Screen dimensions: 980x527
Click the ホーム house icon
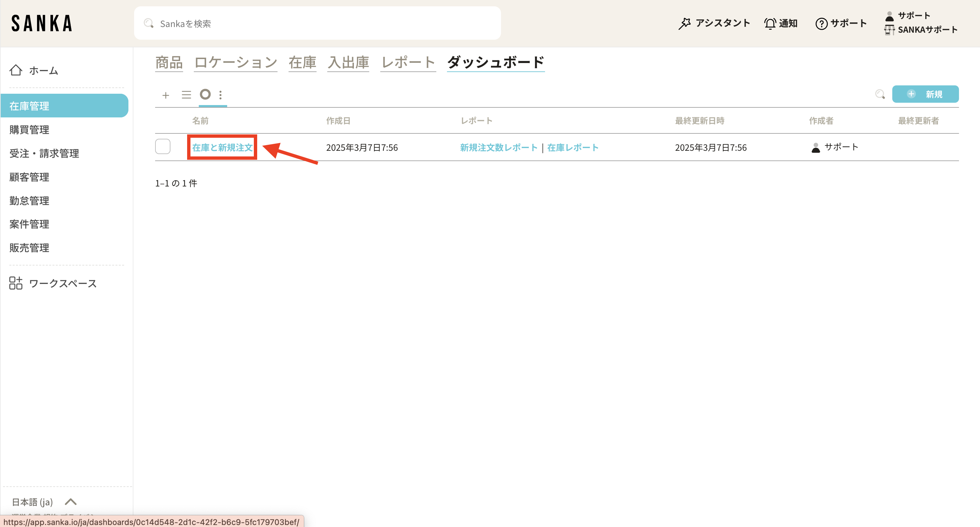click(x=16, y=70)
